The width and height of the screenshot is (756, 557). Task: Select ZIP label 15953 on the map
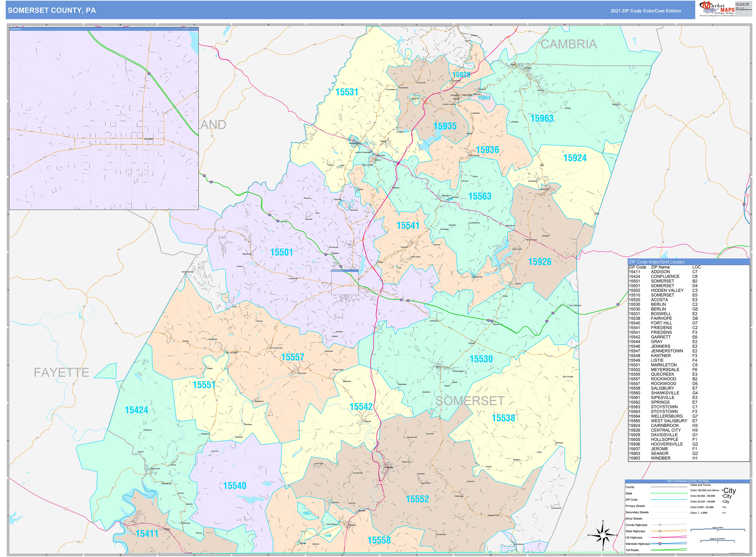pos(484,97)
